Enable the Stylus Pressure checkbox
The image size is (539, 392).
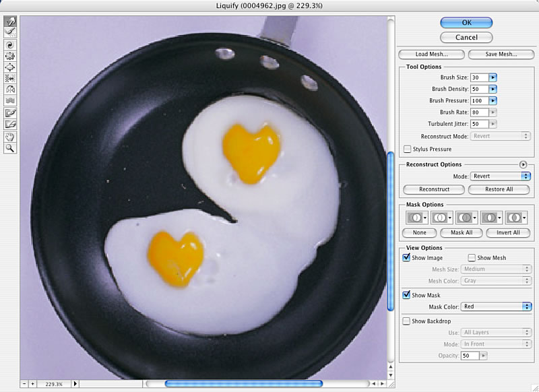[x=407, y=149]
